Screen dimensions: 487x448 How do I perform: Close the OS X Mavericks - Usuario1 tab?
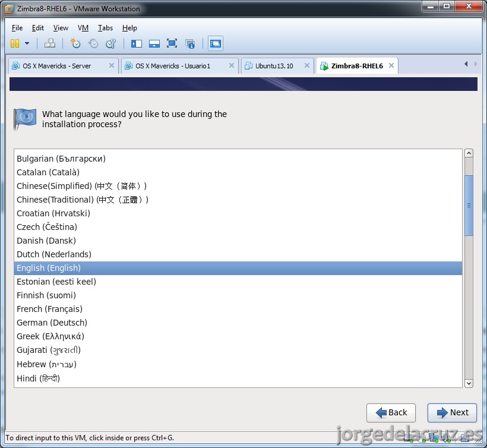coord(232,65)
